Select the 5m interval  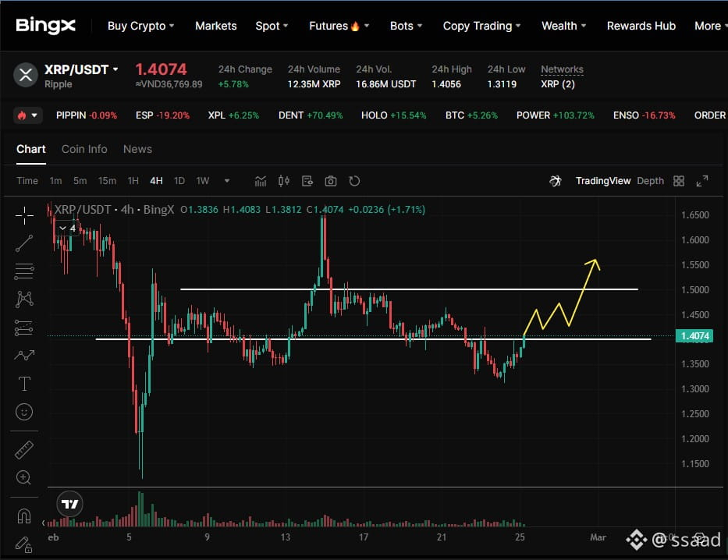click(x=80, y=181)
